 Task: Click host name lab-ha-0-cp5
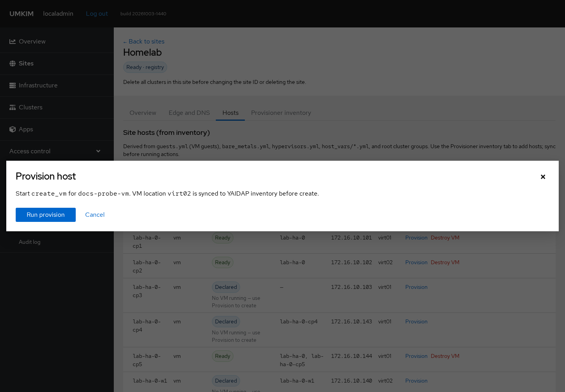click(x=147, y=360)
